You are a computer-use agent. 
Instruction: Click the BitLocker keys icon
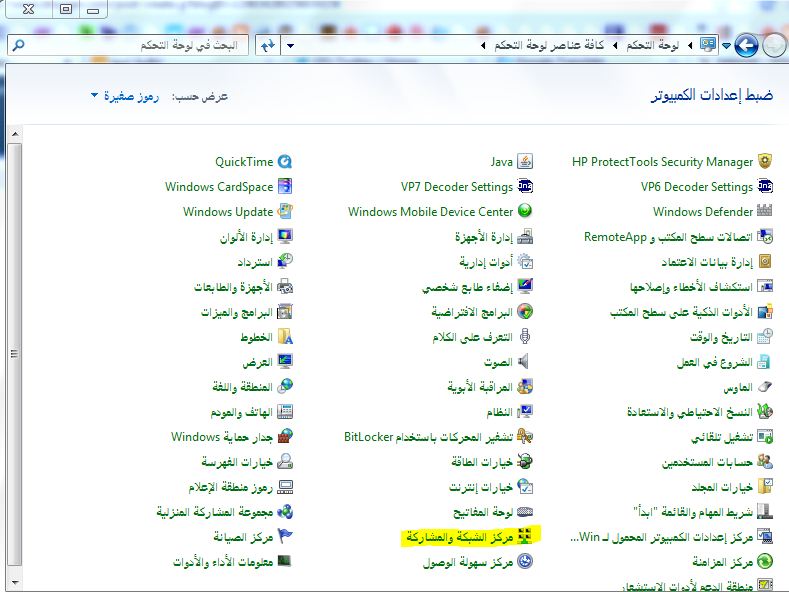(525, 436)
